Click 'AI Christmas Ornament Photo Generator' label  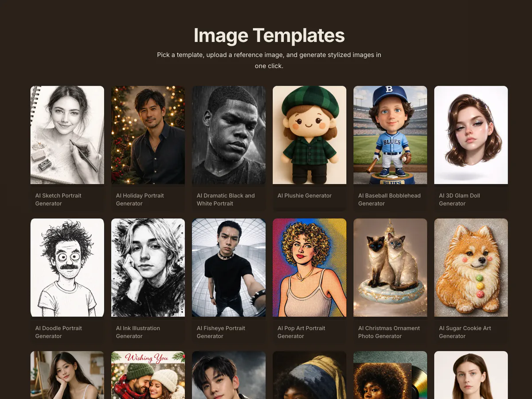[x=389, y=332]
